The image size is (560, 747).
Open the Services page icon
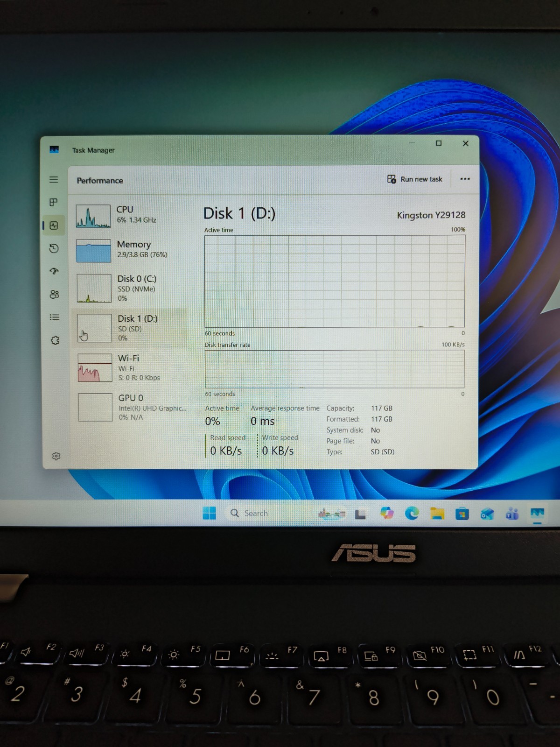[x=55, y=340]
